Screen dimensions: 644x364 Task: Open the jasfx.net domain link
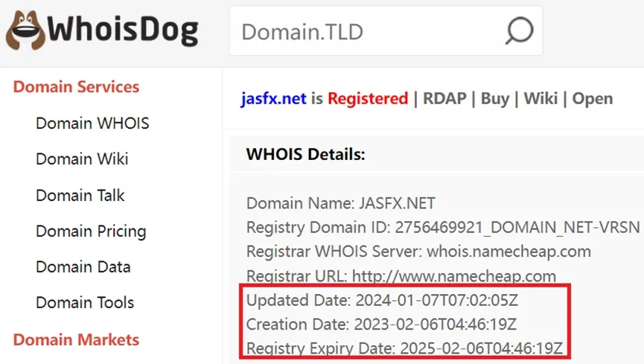coord(273,98)
